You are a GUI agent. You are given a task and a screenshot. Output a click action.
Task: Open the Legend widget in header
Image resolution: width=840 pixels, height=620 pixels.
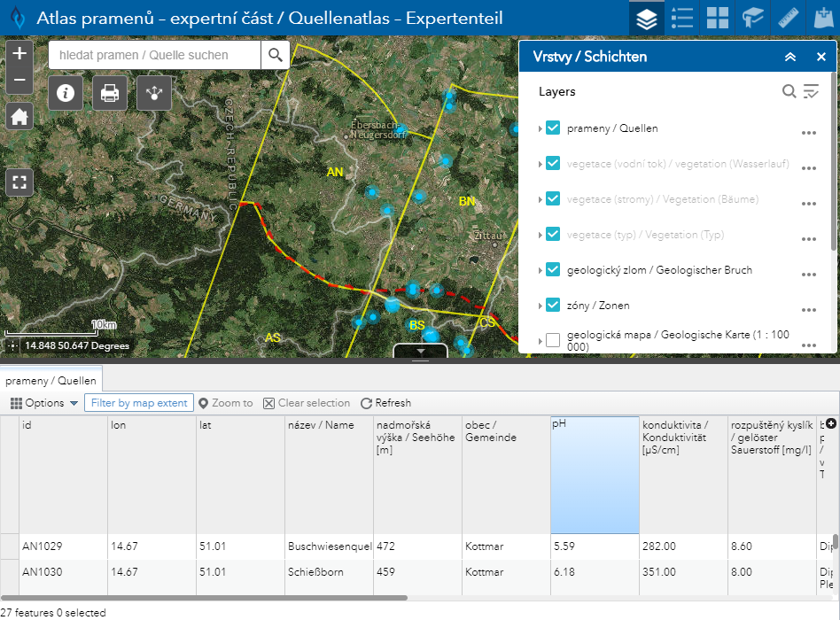tap(682, 18)
